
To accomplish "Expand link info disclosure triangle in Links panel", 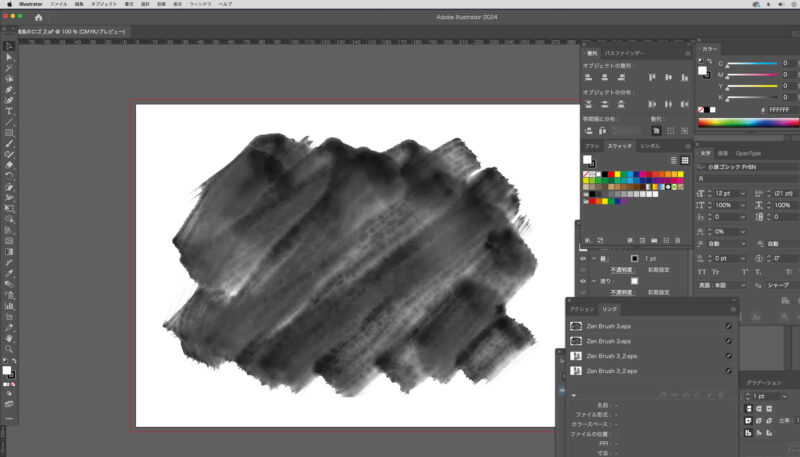I will [574, 396].
